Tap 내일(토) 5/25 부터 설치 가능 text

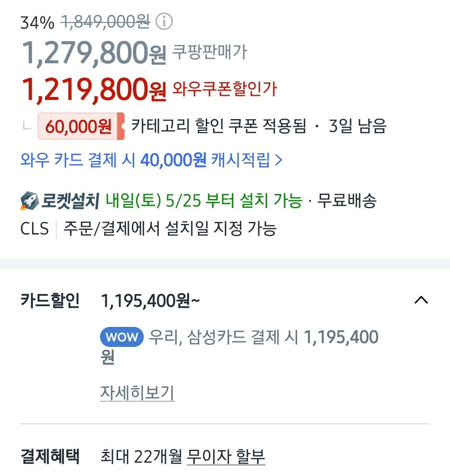pos(204,201)
